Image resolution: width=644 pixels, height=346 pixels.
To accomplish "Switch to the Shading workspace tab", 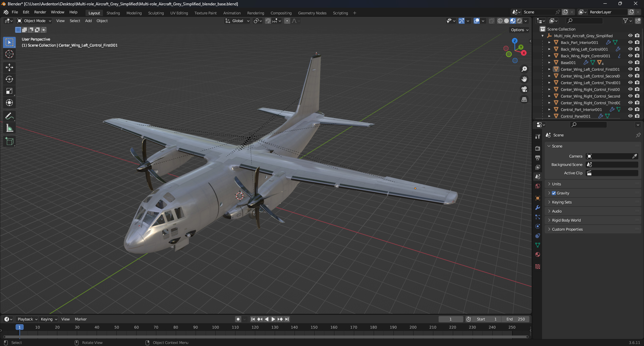I will [x=113, y=13].
